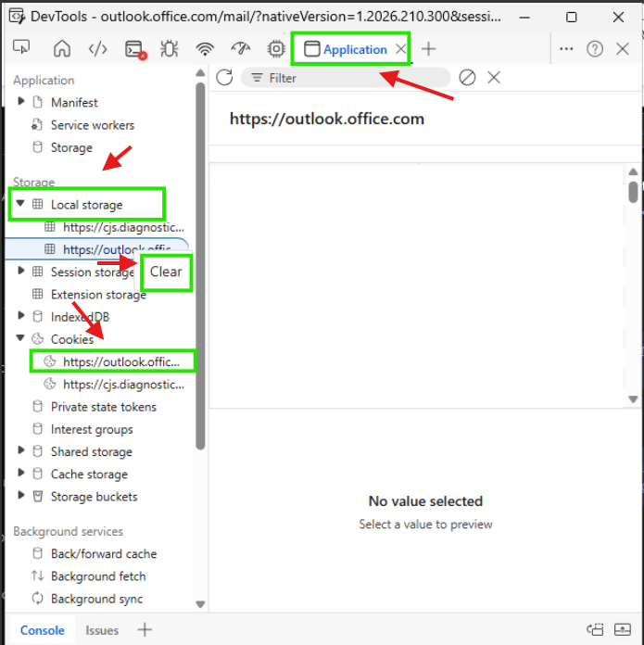Minimize the DevTools window

(x=524, y=17)
